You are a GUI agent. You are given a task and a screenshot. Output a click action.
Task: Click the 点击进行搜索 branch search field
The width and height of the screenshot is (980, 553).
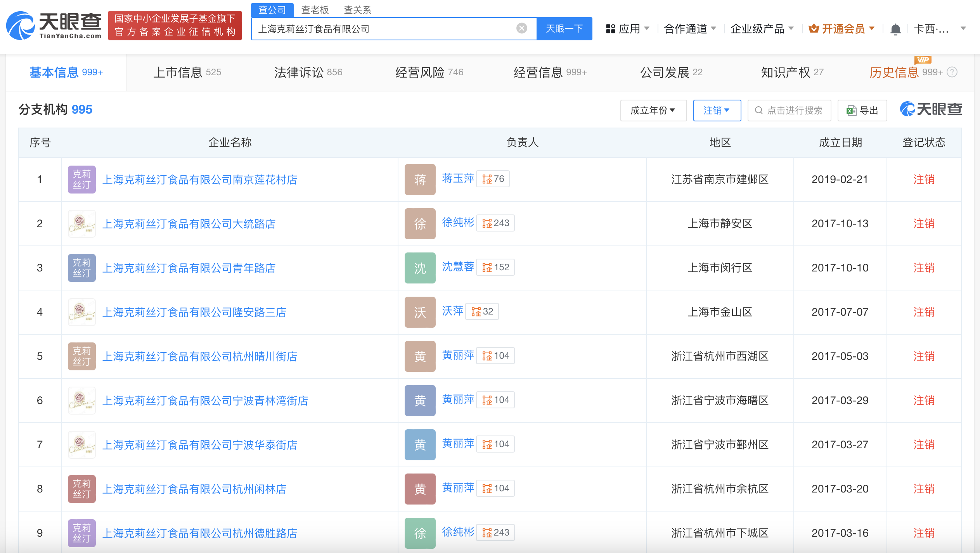pos(789,111)
